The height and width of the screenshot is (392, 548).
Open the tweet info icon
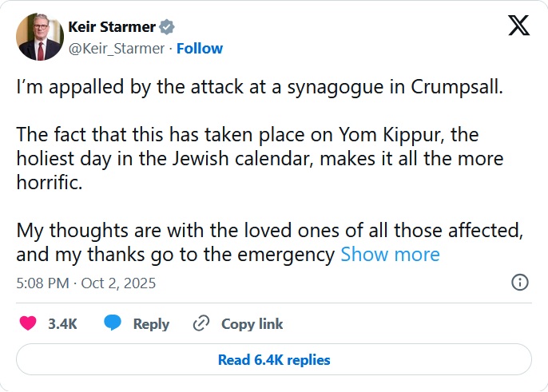point(519,282)
